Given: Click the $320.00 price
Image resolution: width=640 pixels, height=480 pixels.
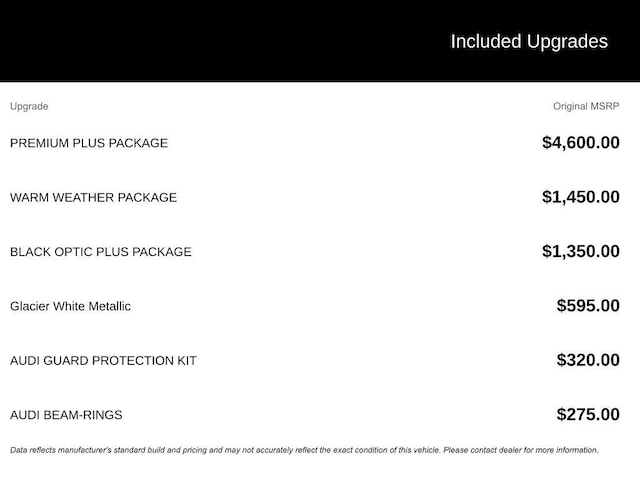Looking at the screenshot, I should pyautogui.click(x=588, y=360).
